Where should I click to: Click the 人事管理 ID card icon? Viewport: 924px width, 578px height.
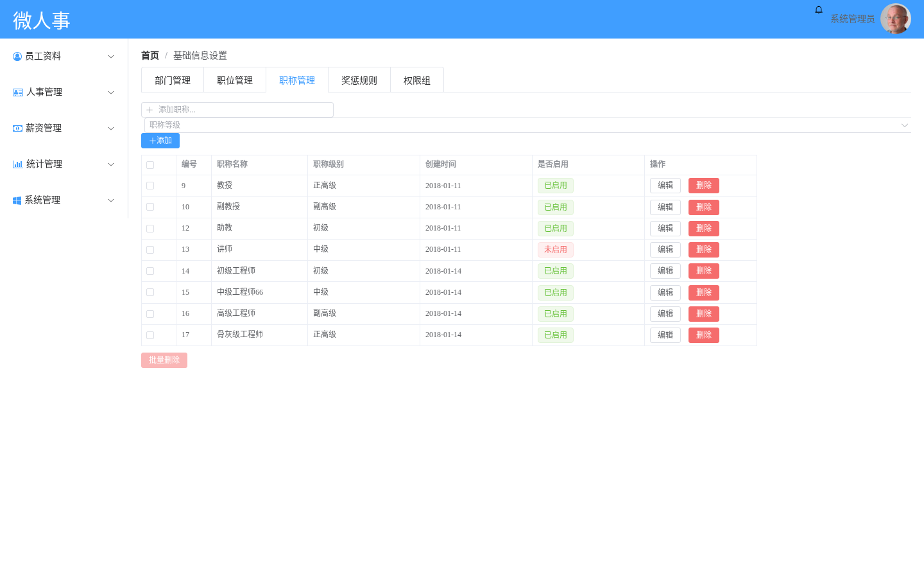[x=18, y=92]
